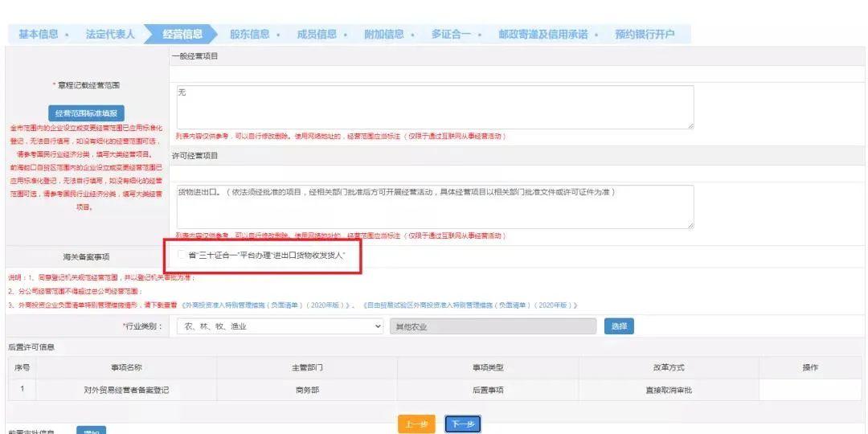Viewport: 868px width, 434px height.
Task: Click into the 一般经营项目 text area
Action: click(434, 107)
